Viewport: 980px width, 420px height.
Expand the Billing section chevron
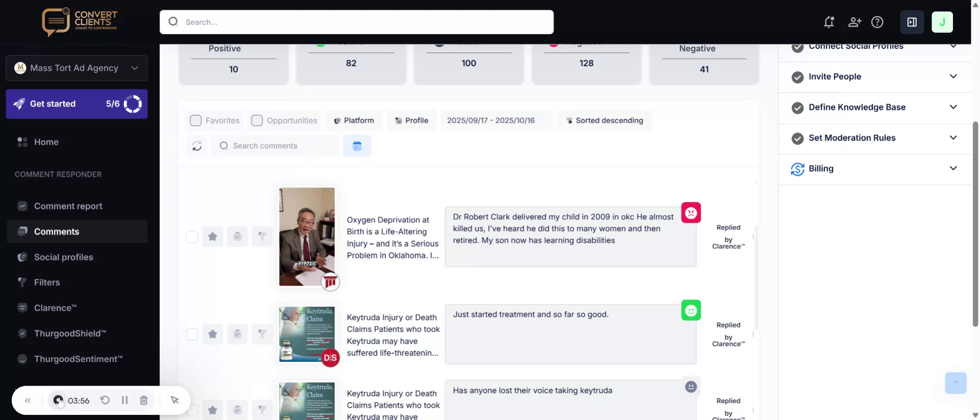pyautogui.click(x=953, y=169)
